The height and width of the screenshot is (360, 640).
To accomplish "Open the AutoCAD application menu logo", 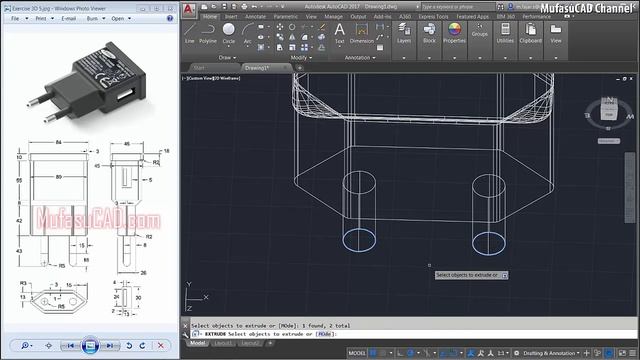I will [x=189, y=10].
